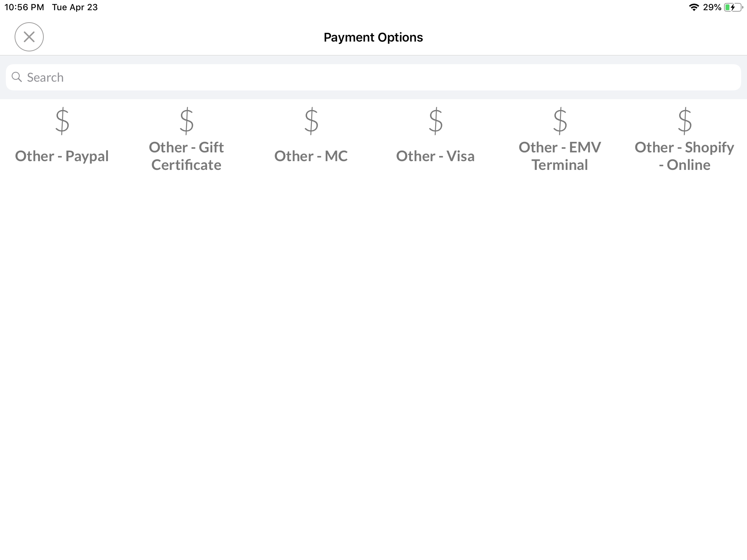The height and width of the screenshot is (560, 747).
Task: Click the Wi-Fi status icon
Action: pos(693,7)
